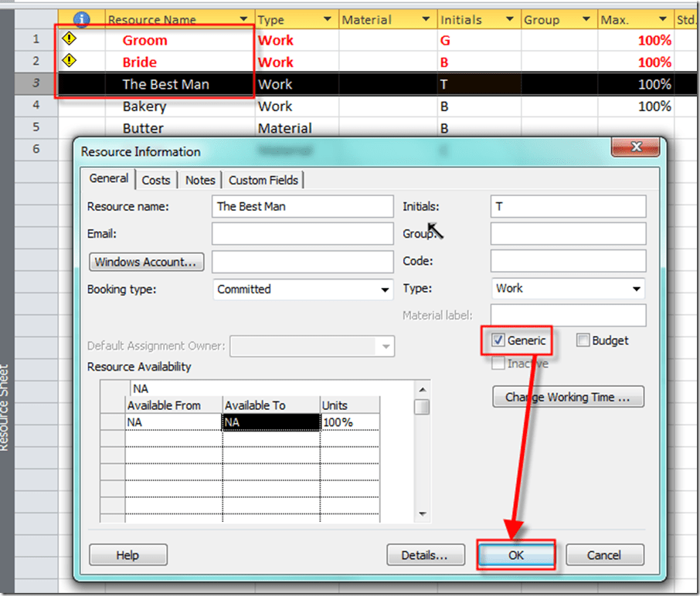Enable the Budget checkbox

[583, 340]
